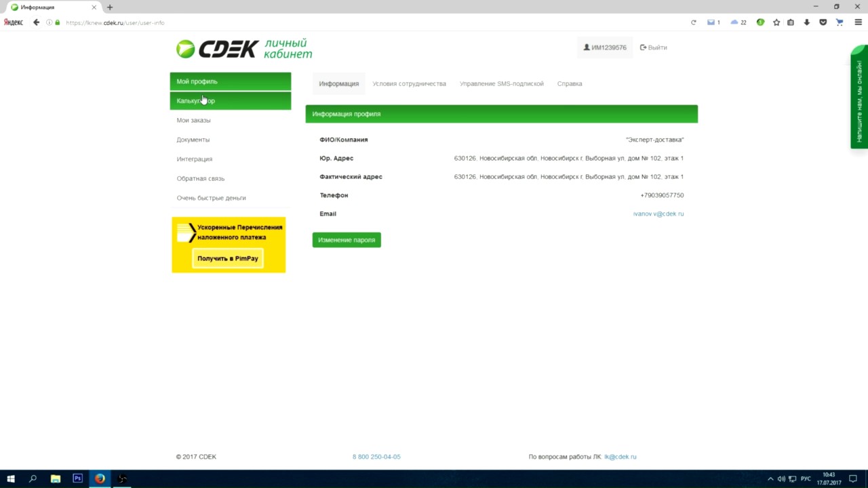
Task: Open the downloads arrow icon
Action: (807, 22)
